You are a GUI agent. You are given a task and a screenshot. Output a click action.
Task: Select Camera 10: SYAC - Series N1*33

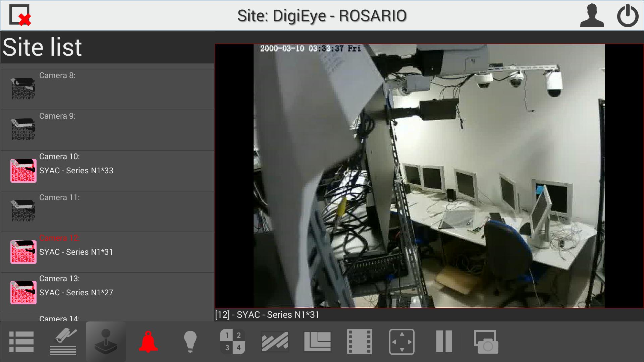coord(107,171)
